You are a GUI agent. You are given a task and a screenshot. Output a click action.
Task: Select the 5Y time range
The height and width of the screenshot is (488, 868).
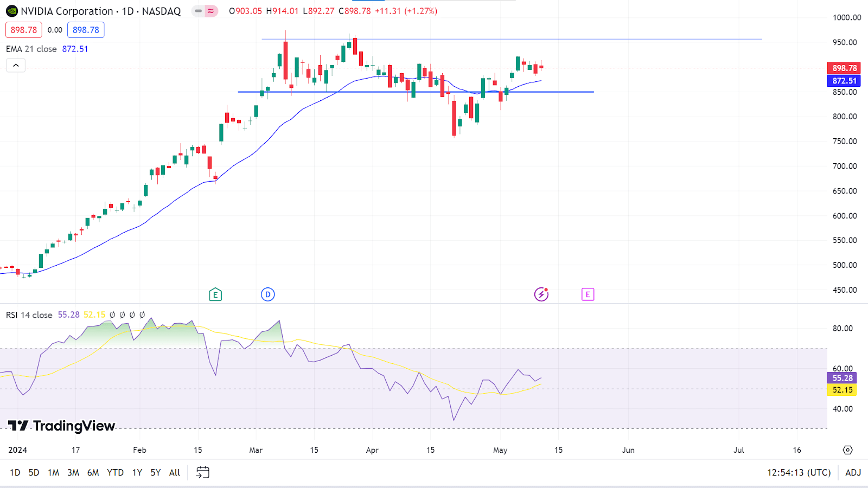pyautogui.click(x=156, y=472)
